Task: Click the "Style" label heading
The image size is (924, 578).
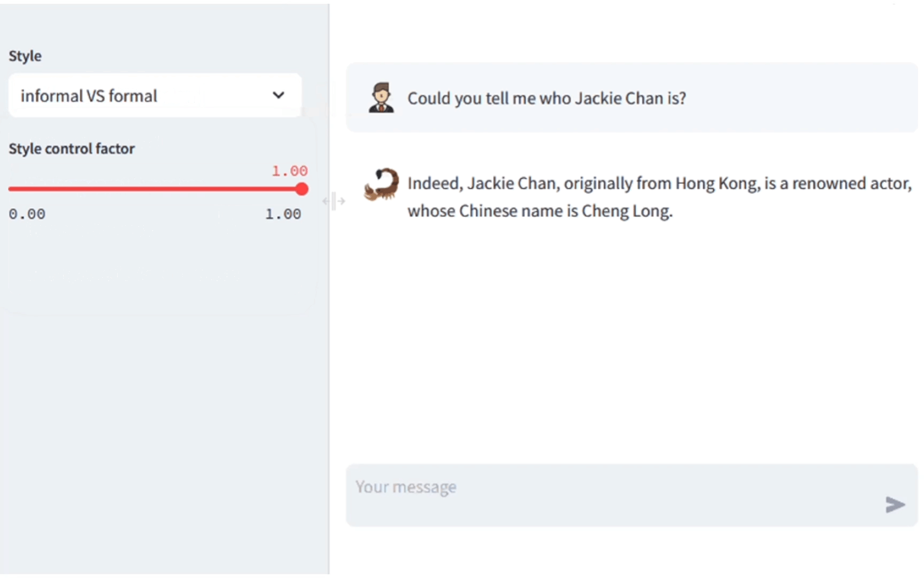Action: (25, 56)
